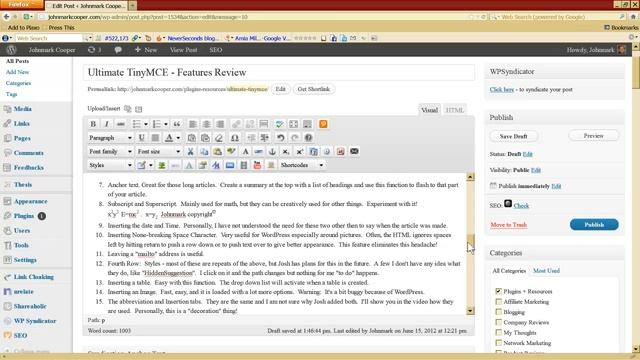640x360 pixels.
Task: Open the numbered list style dropdown arrow
Action: (166, 124)
